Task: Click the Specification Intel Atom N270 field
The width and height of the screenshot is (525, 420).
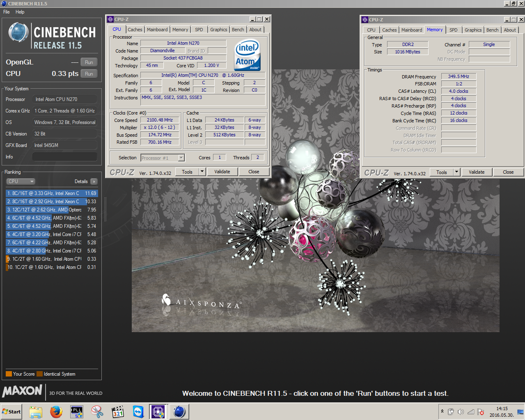Action: click(x=203, y=76)
